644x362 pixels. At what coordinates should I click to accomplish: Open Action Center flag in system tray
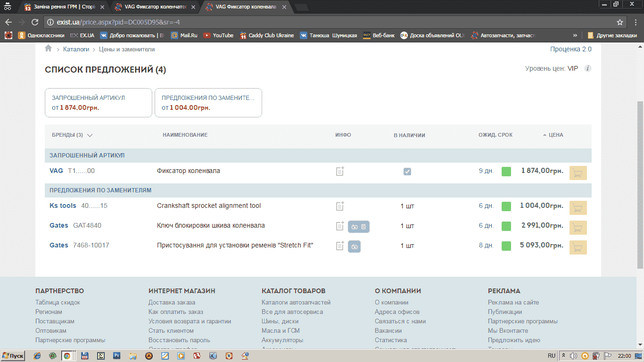pyautogui.click(x=608, y=356)
